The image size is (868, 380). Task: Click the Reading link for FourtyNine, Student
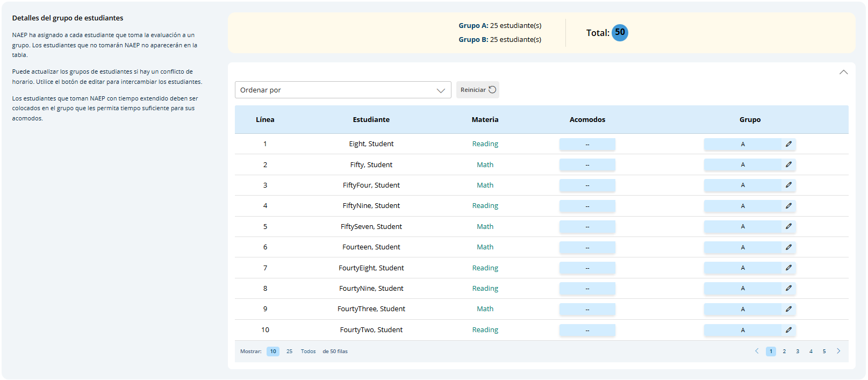[x=485, y=289]
